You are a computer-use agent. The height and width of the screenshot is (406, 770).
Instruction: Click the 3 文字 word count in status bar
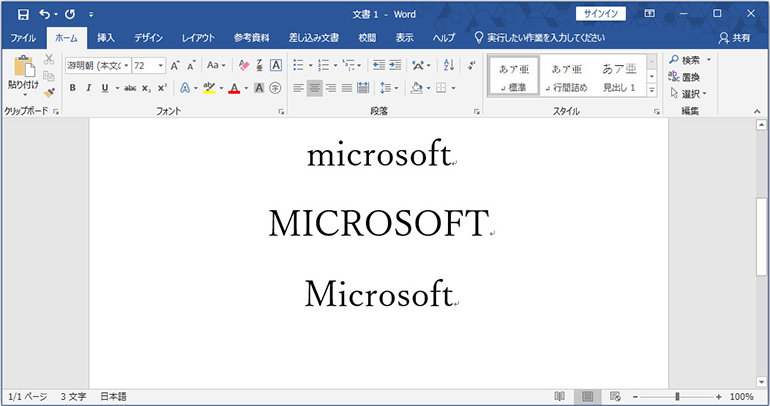pyautogui.click(x=73, y=397)
